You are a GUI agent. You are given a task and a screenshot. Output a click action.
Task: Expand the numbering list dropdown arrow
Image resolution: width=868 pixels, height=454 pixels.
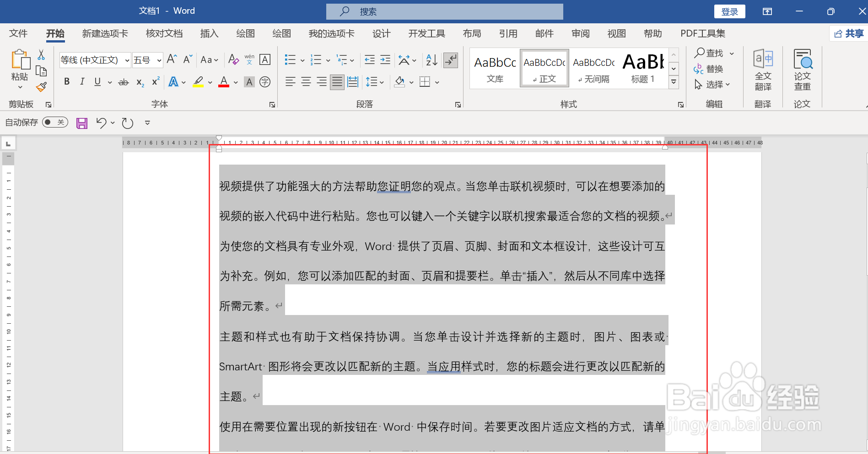coord(328,60)
